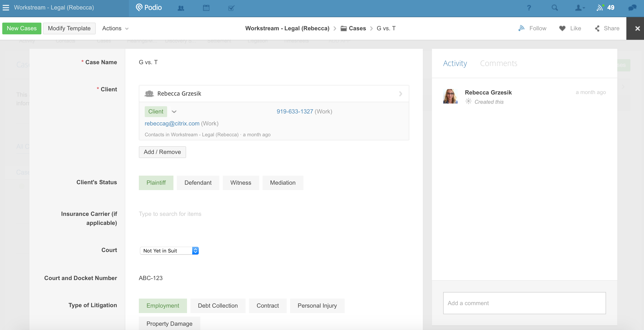Image resolution: width=644 pixels, height=330 pixels.
Task: Navigate to Cases in breadcrumb
Action: pyautogui.click(x=357, y=28)
